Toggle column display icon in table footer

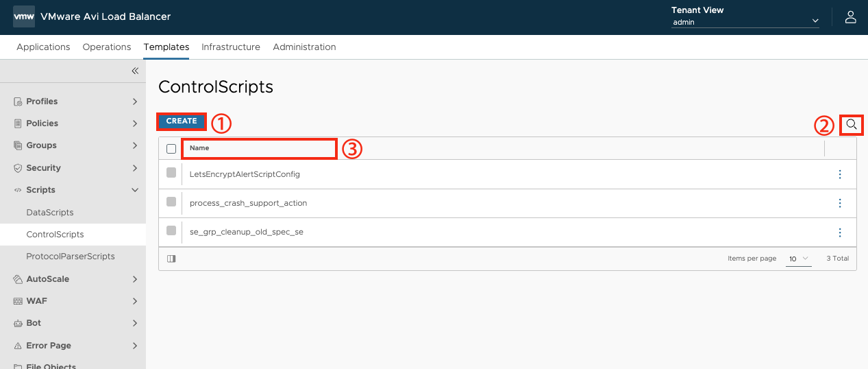(x=171, y=259)
